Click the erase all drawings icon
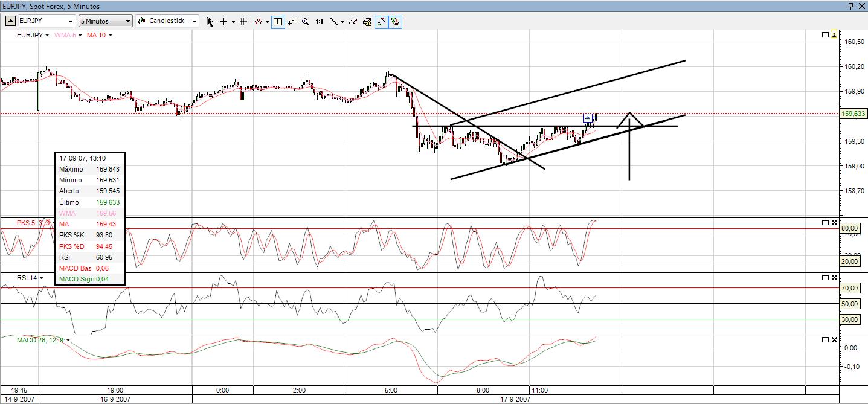This screenshot has width=868, height=404. (x=367, y=21)
